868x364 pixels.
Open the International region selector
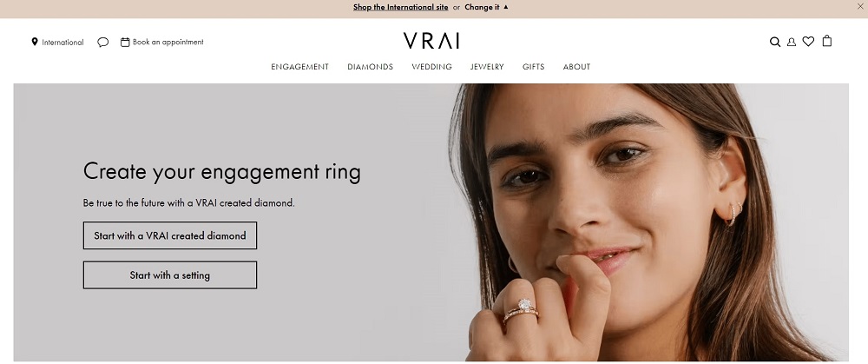(x=62, y=42)
